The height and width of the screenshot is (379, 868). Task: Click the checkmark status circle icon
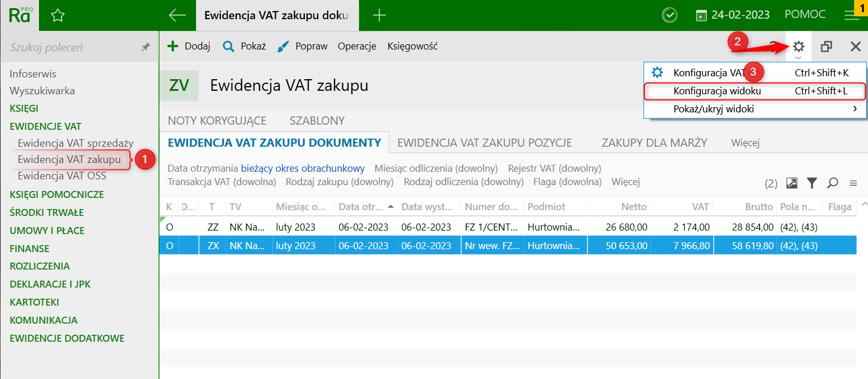point(670,16)
